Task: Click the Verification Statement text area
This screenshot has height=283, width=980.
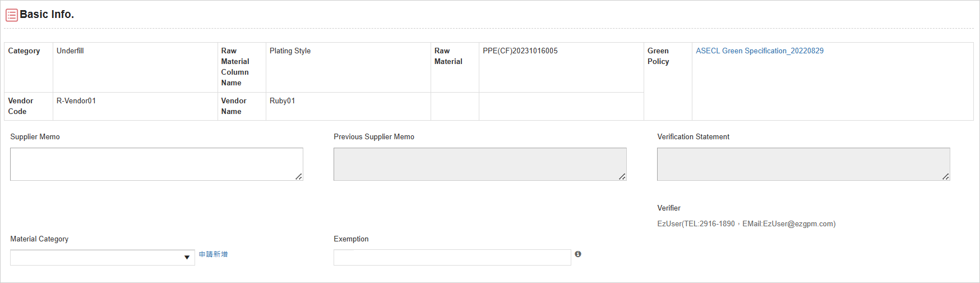Action: coord(803,164)
